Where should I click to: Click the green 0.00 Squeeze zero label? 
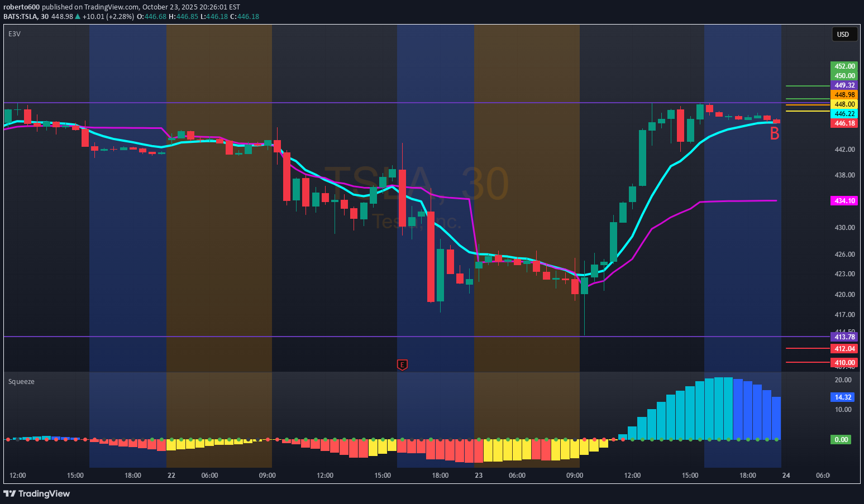(841, 440)
